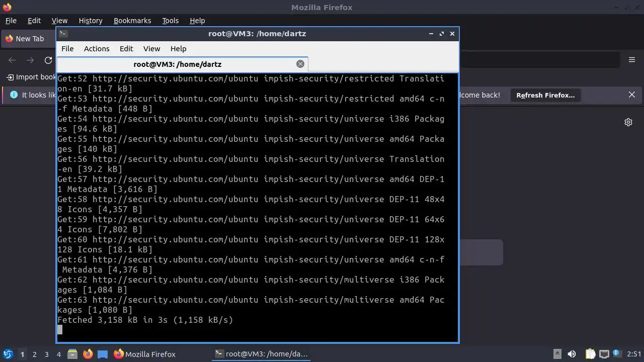This screenshot has height=362, width=644.
Task: Click the Get:57 terminal output line
Action: [x=251, y=184]
